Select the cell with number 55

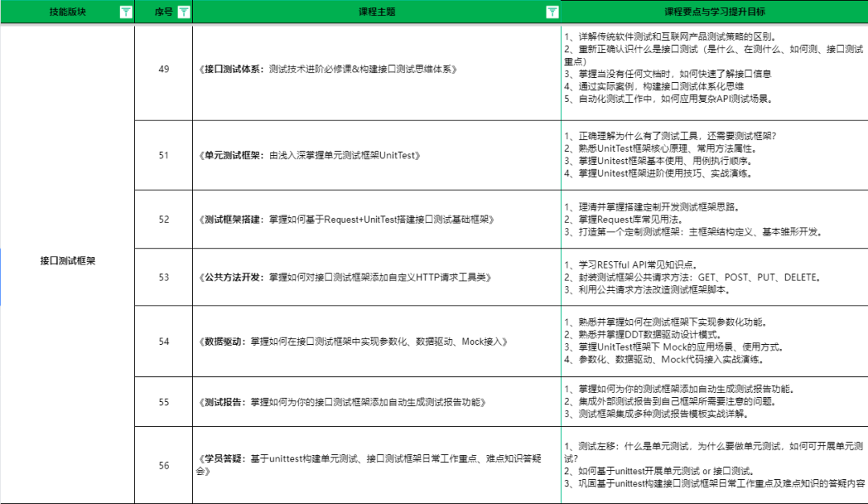(x=164, y=402)
